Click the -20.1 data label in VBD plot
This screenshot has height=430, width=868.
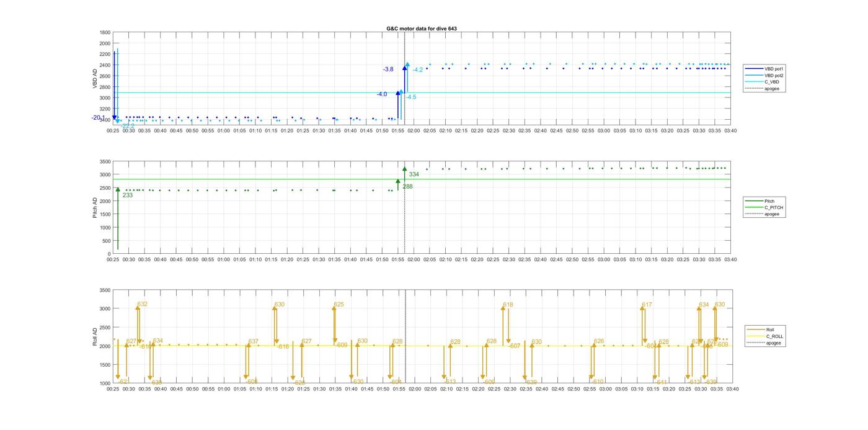pyautogui.click(x=99, y=118)
